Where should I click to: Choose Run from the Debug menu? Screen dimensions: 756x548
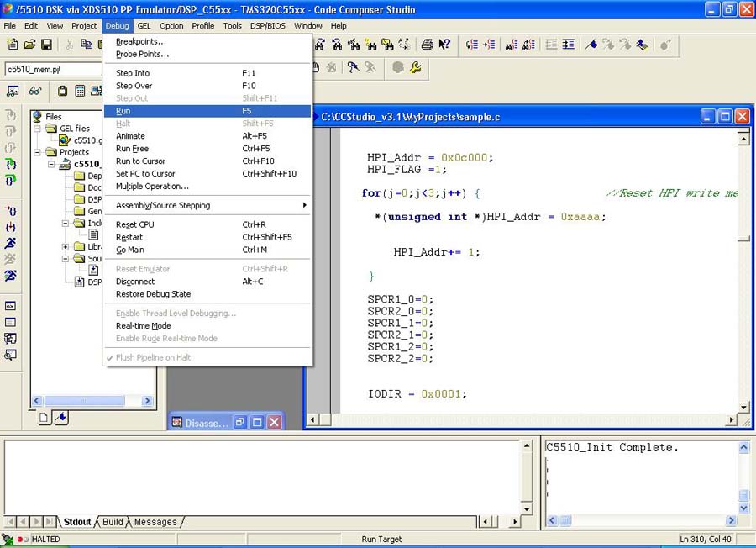coord(207,111)
